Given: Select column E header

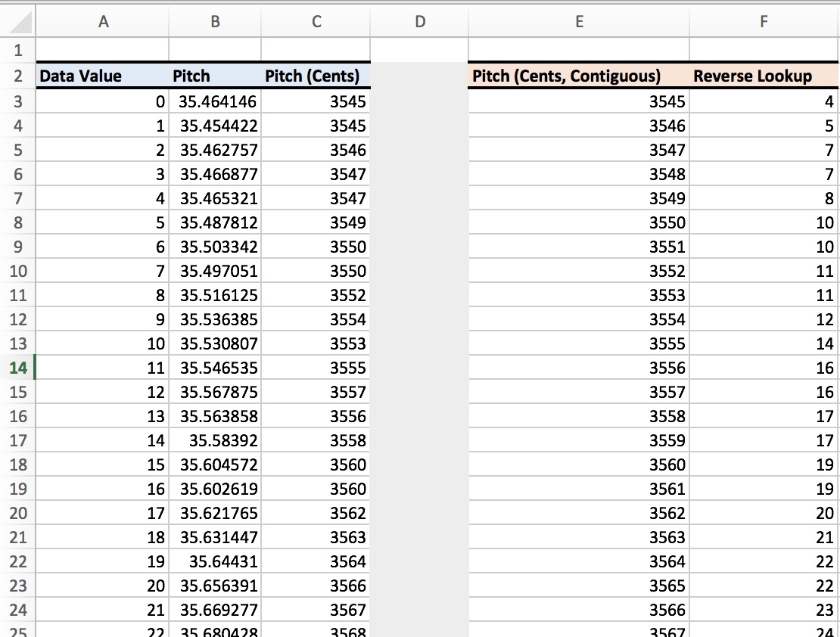Looking at the screenshot, I should (x=578, y=21).
